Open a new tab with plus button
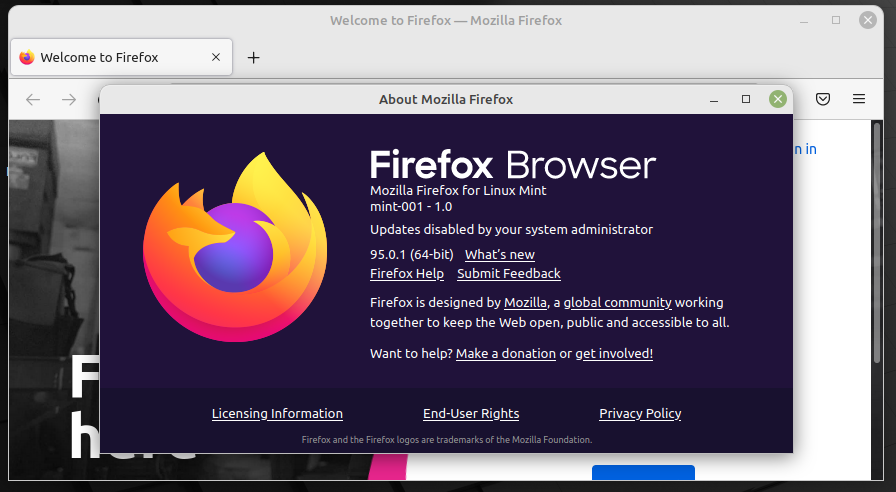This screenshot has height=492, width=896. pyautogui.click(x=253, y=58)
